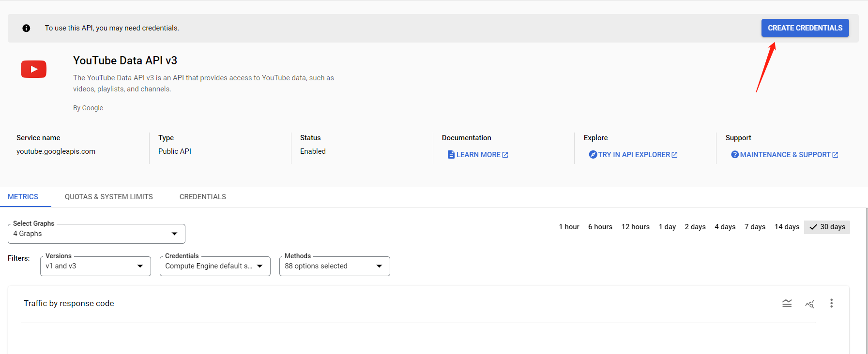Click the Create Credentials button
868x354 pixels.
click(805, 28)
